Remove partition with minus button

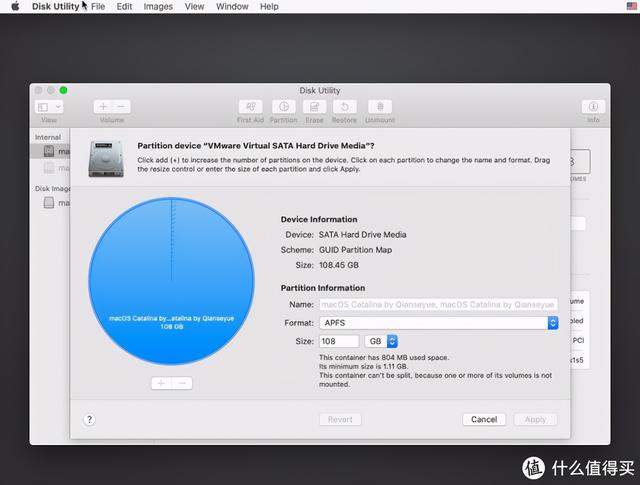(182, 383)
